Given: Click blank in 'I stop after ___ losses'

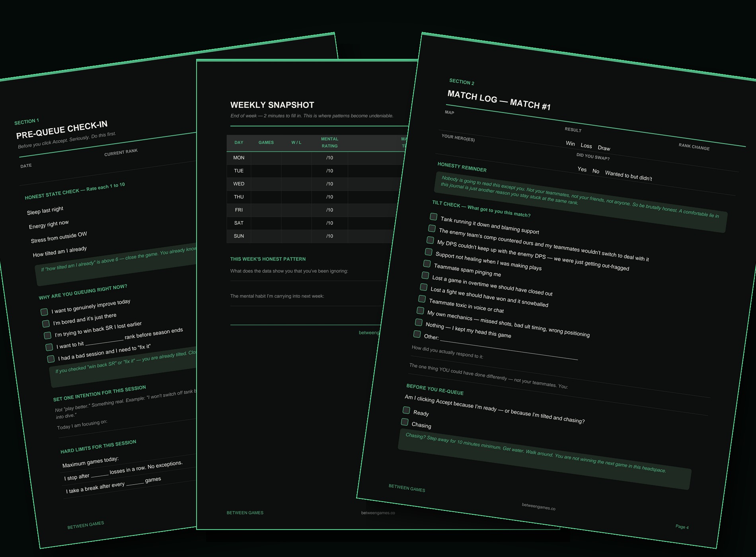Looking at the screenshot, I should (x=99, y=475).
